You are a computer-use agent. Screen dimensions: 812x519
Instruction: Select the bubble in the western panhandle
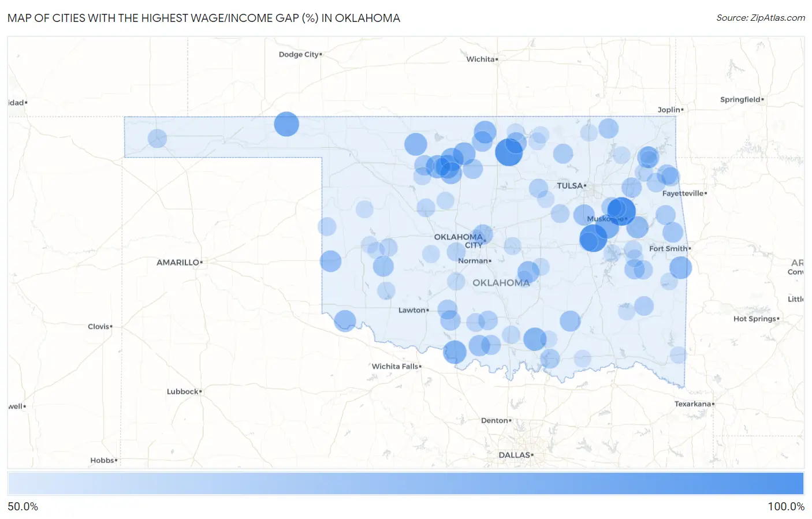tap(157, 139)
